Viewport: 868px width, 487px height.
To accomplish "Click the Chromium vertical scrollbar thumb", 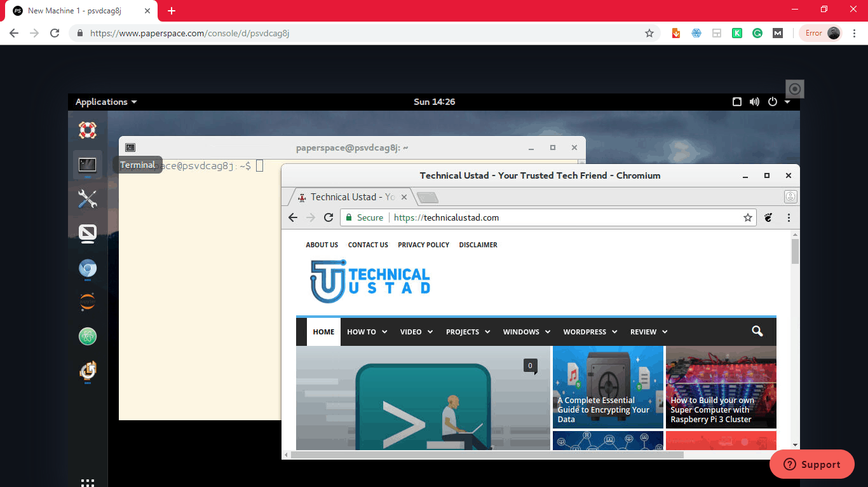I will pos(795,251).
